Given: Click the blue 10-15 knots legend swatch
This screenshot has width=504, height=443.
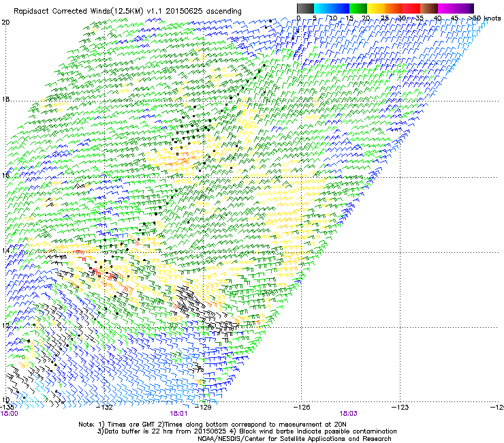Looking at the screenshot, I should 341,8.
